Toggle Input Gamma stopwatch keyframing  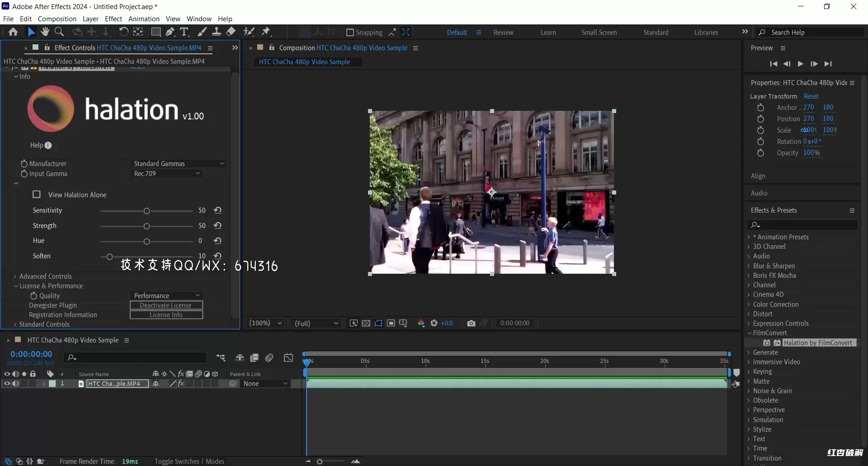[x=24, y=174]
